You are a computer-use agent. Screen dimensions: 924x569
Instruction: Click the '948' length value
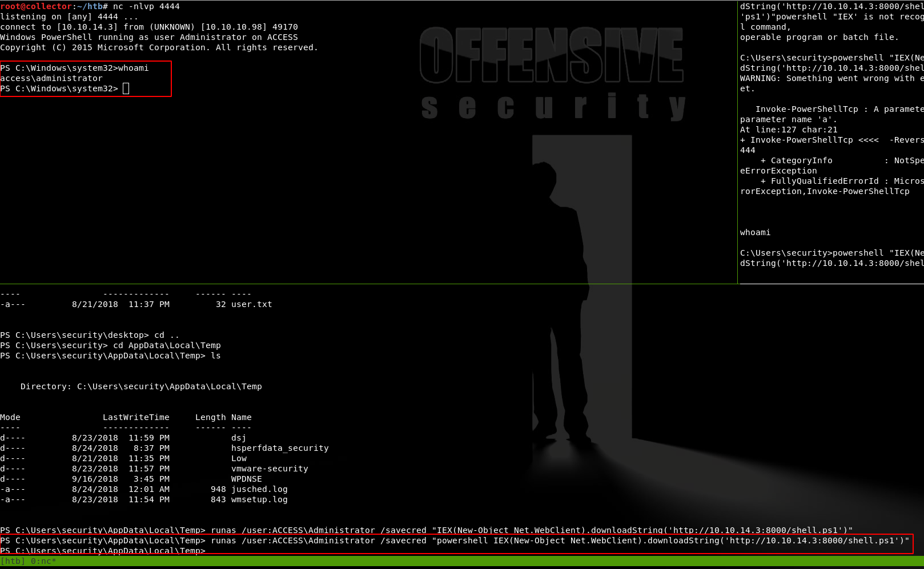pos(218,489)
